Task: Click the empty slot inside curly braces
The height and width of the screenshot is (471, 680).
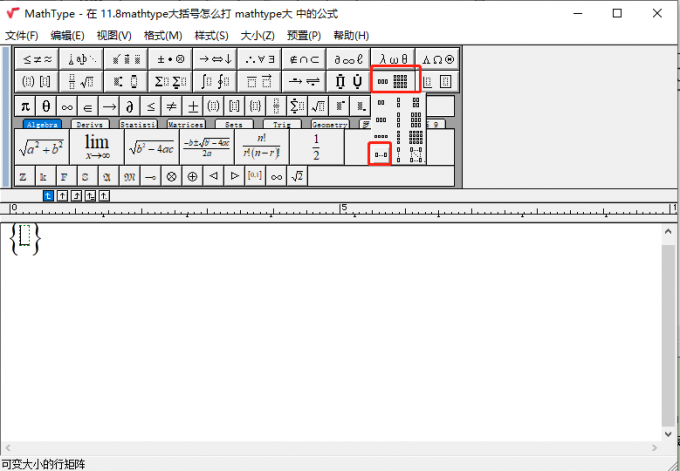Action: click(25, 236)
